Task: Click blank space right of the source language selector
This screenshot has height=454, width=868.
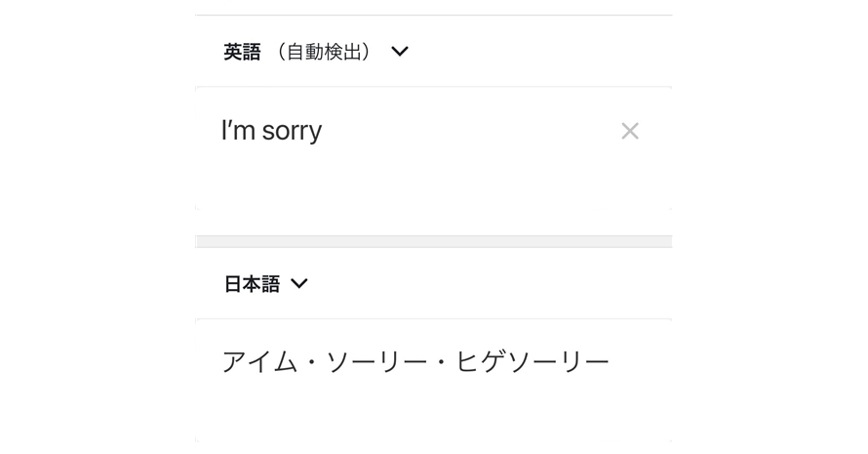Action: click(x=539, y=52)
